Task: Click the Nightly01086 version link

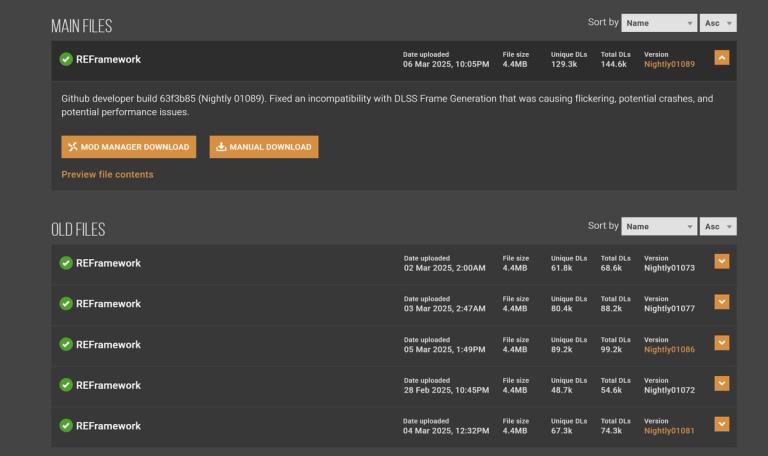Action: pyautogui.click(x=669, y=350)
